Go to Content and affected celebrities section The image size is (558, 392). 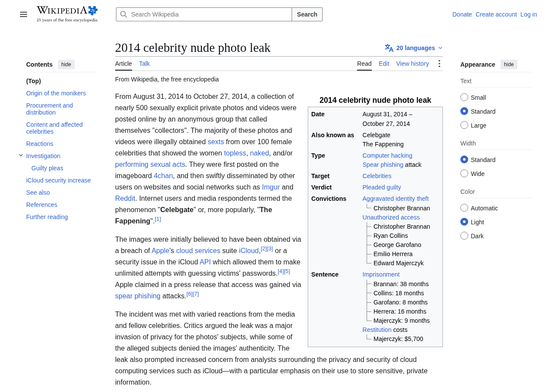[54, 128]
